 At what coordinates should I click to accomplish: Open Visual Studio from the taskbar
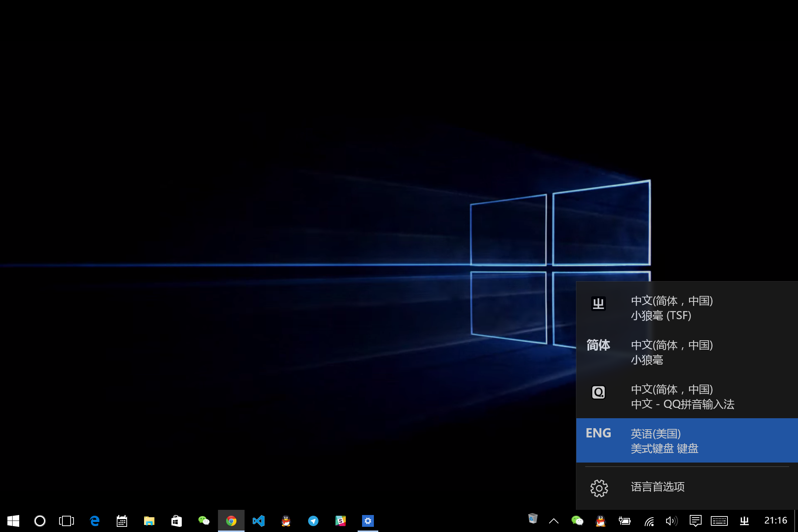tap(259, 521)
